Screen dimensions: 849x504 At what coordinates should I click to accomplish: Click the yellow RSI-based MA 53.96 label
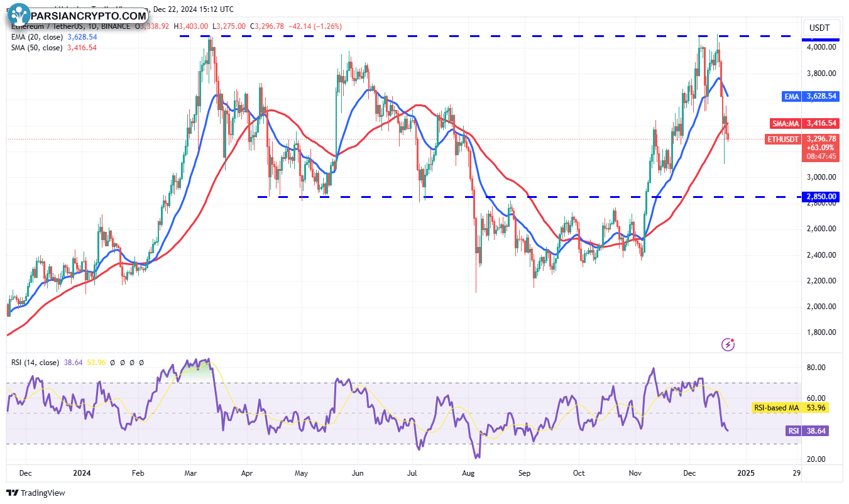click(790, 408)
